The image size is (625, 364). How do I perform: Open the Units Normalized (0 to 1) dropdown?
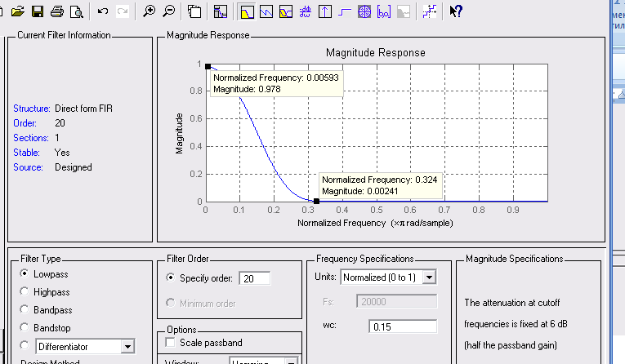(x=429, y=277)
